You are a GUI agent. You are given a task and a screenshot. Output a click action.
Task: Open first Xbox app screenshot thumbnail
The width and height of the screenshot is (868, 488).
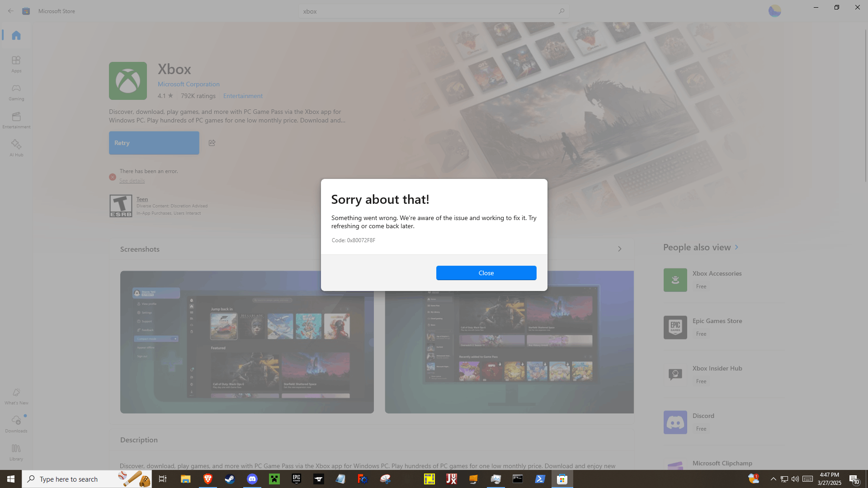coord(247,342)
